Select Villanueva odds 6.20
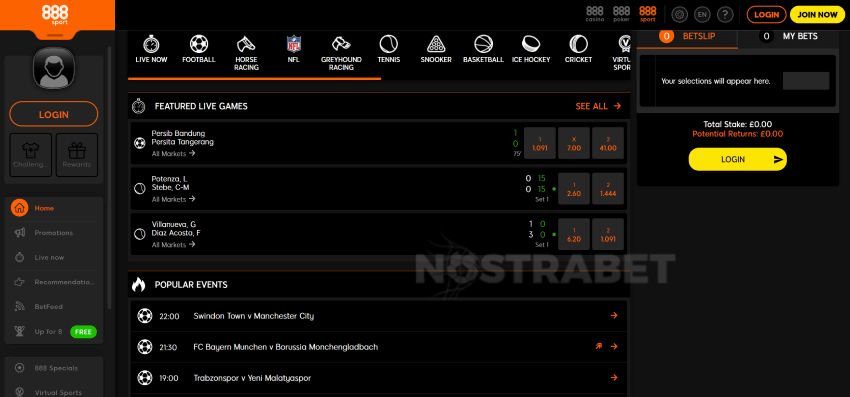Image resolution: width=850 pixels, height=397 pixels. point(574,234)
